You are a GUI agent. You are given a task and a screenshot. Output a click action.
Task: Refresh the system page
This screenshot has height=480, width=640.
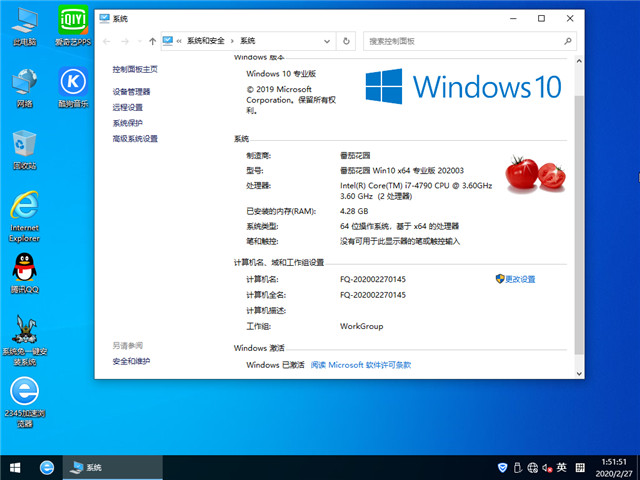pyautogui.click(x=346, y=41)
